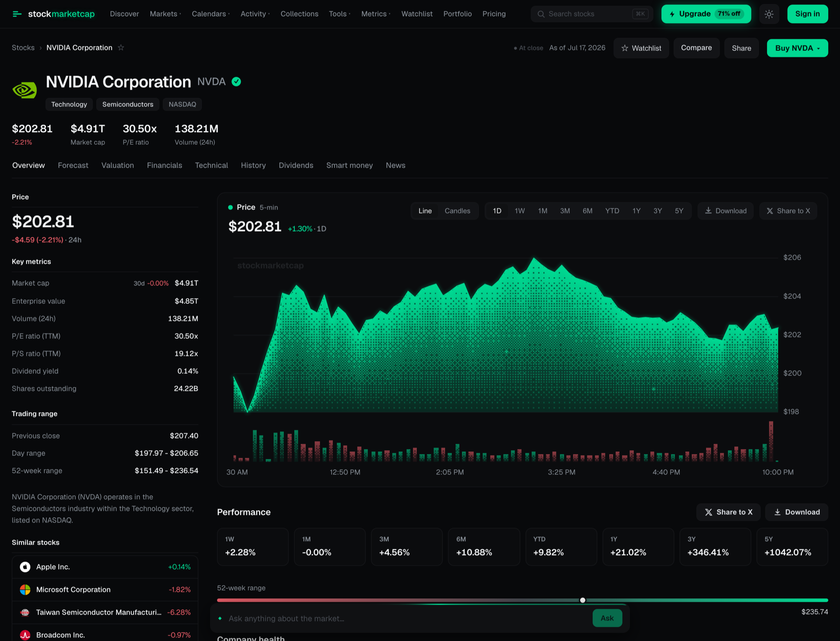The width and height of the screenshot is (840, 641).
Task: Open the Financials tab
Action: click(164, 165)
